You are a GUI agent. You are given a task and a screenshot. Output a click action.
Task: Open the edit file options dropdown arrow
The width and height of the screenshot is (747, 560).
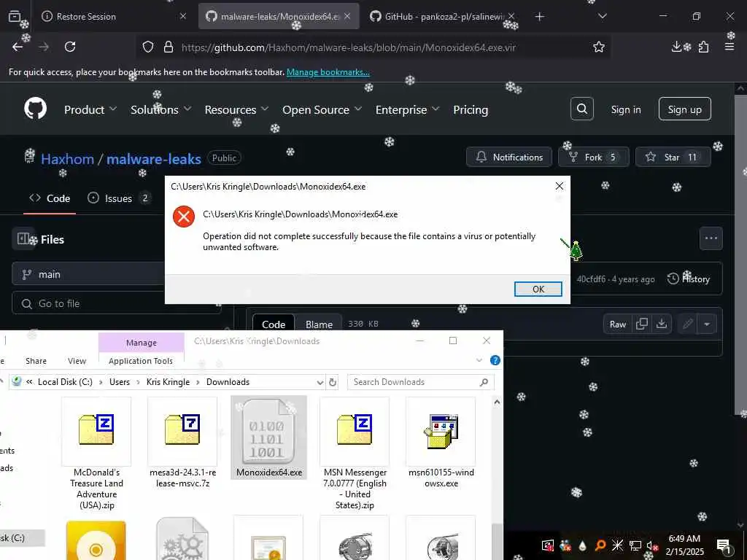pos(707,324)
